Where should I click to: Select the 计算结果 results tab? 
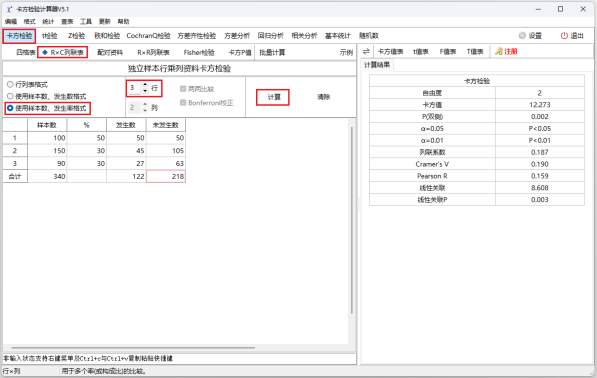pyautogui.click(x=377, y=65)
